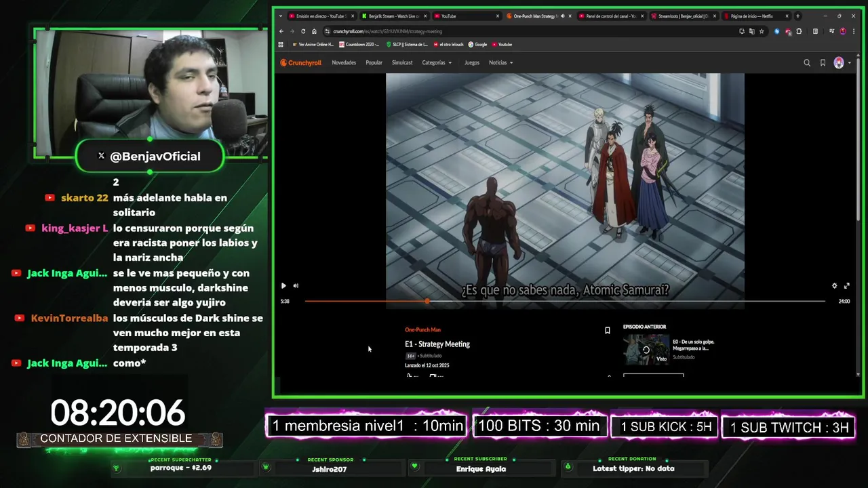Open the Juegos section
Viewport: 868px width, 488px height.
(x=472, y=62)
